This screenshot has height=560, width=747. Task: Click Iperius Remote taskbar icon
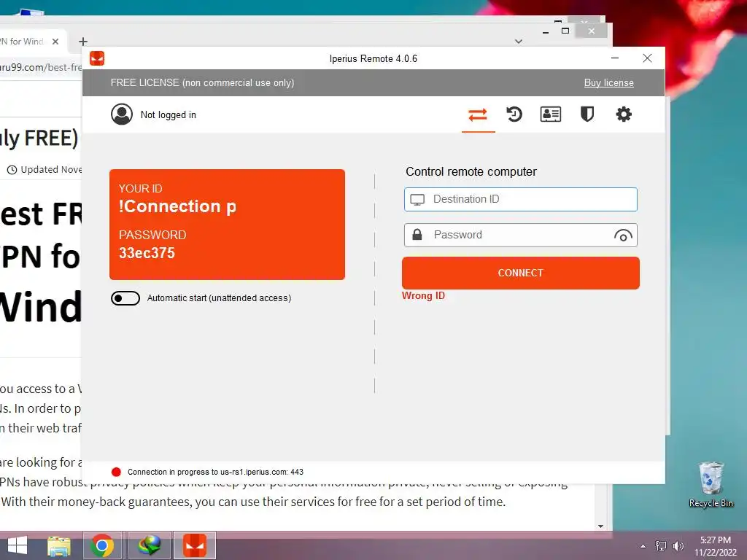pos(195,545)
